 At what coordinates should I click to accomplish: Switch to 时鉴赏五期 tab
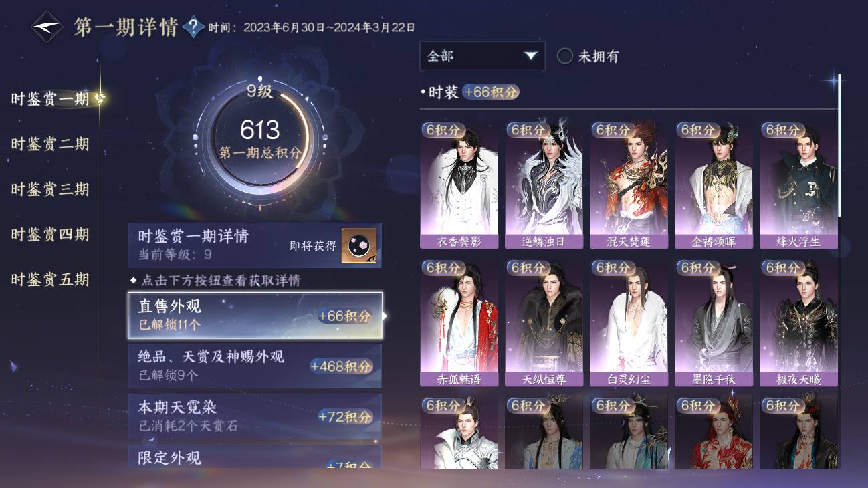tap(50, 279)
